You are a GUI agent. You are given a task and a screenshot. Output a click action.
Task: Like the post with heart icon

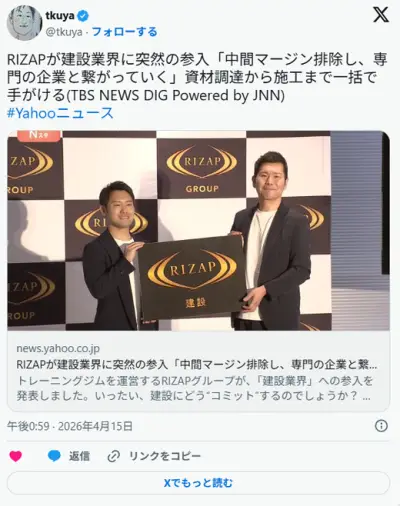tap(16, 456)
